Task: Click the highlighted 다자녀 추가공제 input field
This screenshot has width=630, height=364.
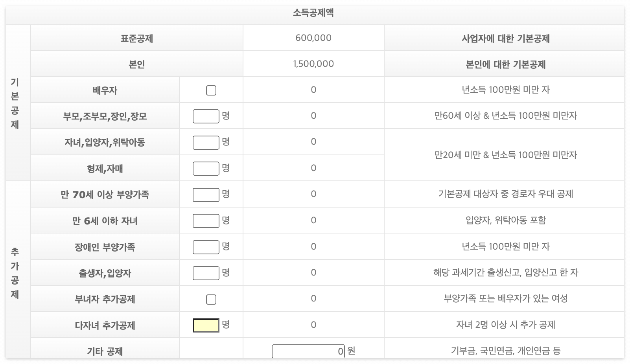Action: tap(205, 325)
